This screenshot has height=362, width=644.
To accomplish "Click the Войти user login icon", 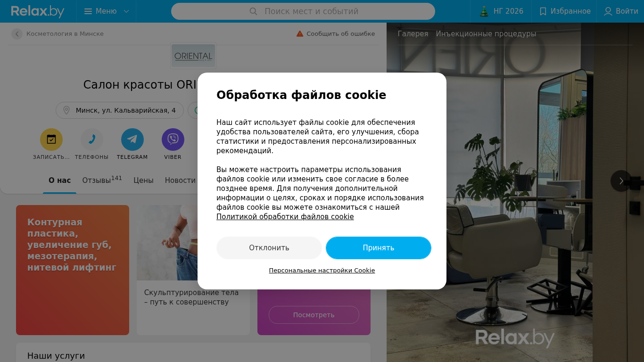I will tap(608, 11).
